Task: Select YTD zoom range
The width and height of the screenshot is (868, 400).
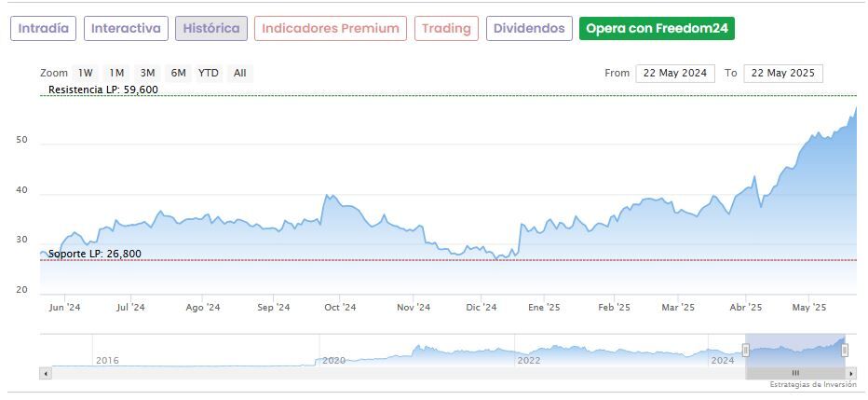Action: coord(209,73)
